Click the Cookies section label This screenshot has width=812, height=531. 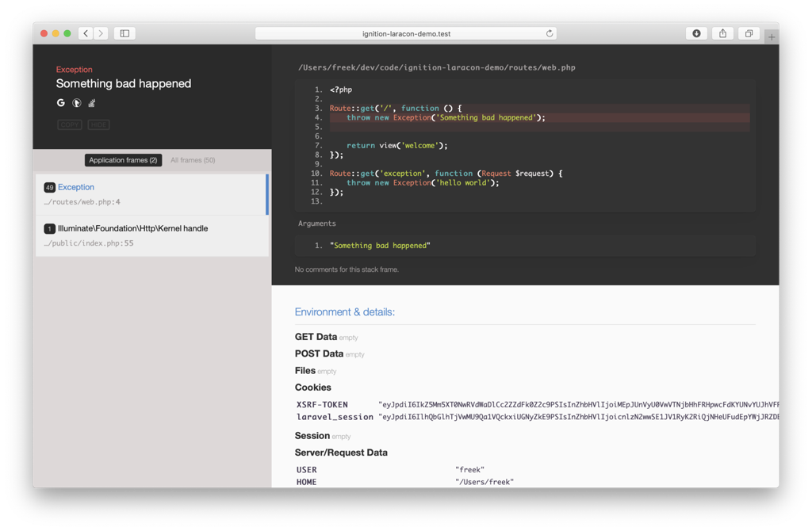point(312,388)
